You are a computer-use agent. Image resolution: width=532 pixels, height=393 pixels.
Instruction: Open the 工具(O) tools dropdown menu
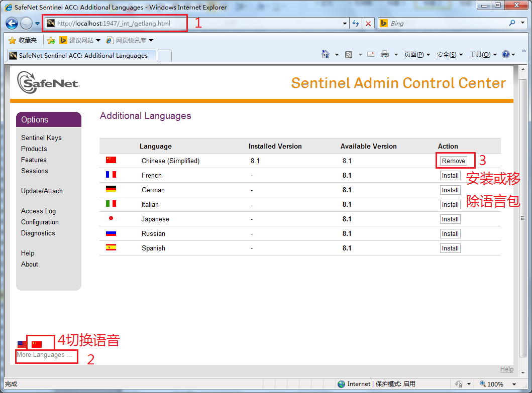point(483,55)
